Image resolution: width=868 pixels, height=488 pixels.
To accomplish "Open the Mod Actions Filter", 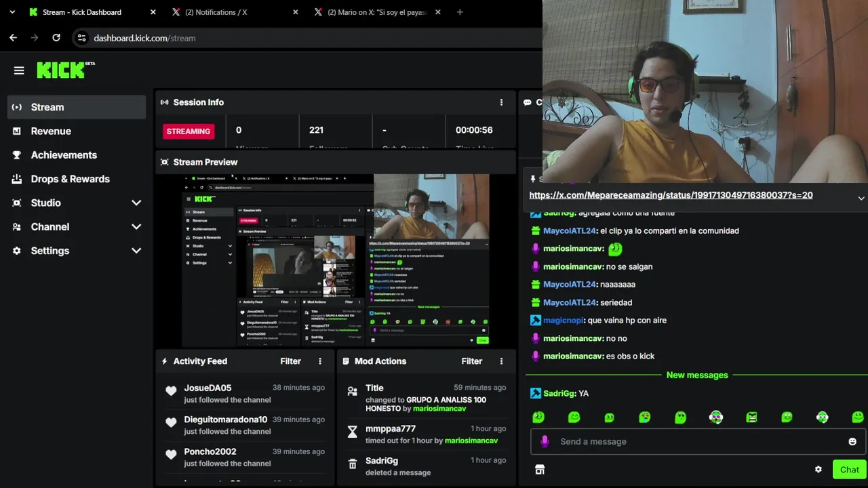I will [x=472, y=361].
